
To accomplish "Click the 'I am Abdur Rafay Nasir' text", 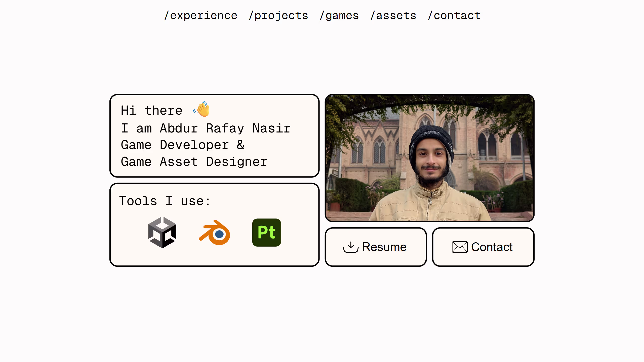I will pos(206,128).
